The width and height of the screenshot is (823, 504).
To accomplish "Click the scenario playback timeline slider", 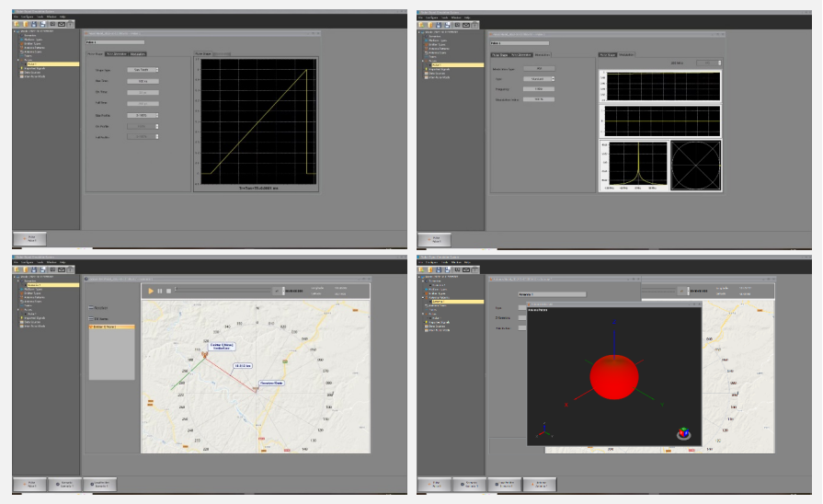I will 223,290.
